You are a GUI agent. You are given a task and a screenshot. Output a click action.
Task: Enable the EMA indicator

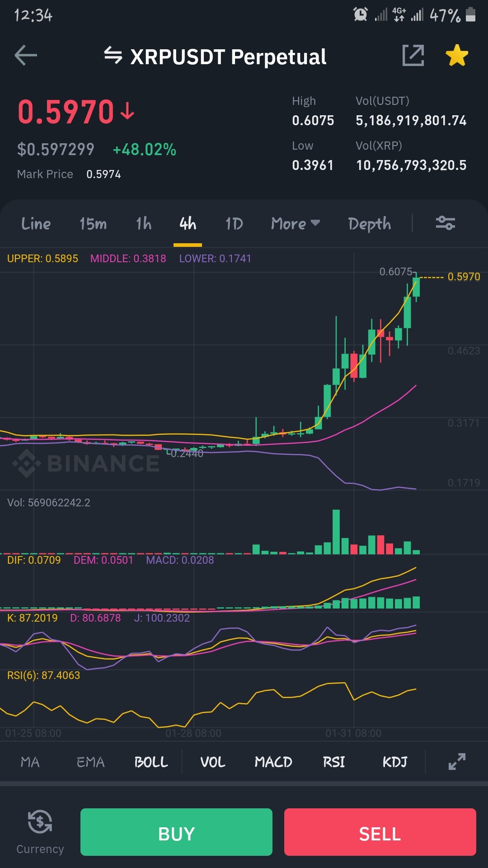point(90,762)
